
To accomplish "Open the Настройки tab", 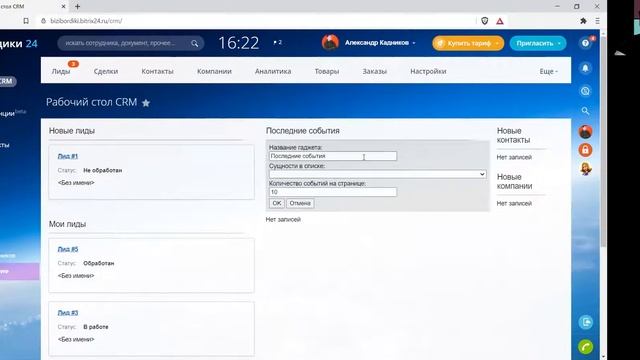I will click(428, 71).
